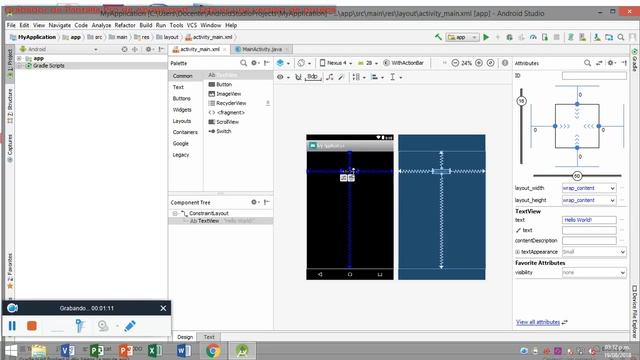640x360 pixels.
Task: Open the API 28 version dropdown
Action: [x=367, y=63]
